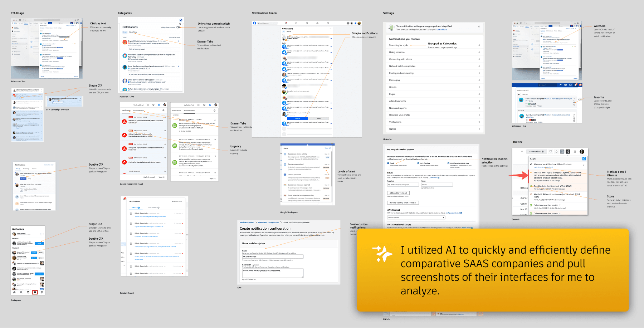
Task: Open the AWS Chatbot 'Choose options' dropdown
Action: coord(416,217)
